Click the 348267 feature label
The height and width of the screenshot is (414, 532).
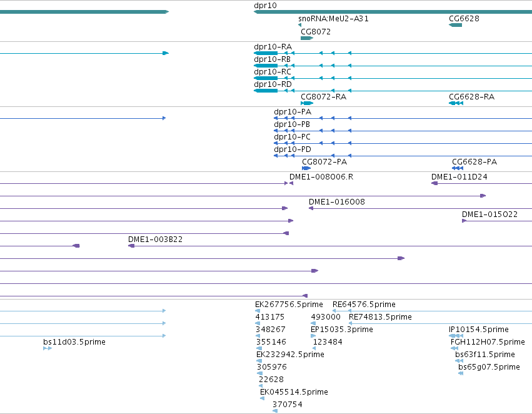pyautogui.click(x=271, y=330)
